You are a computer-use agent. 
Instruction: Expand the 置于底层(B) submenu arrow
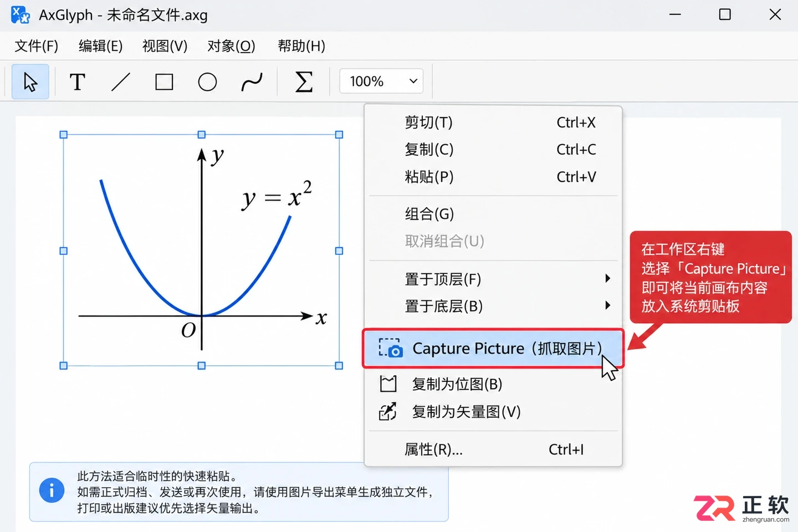tap(608, 305)
